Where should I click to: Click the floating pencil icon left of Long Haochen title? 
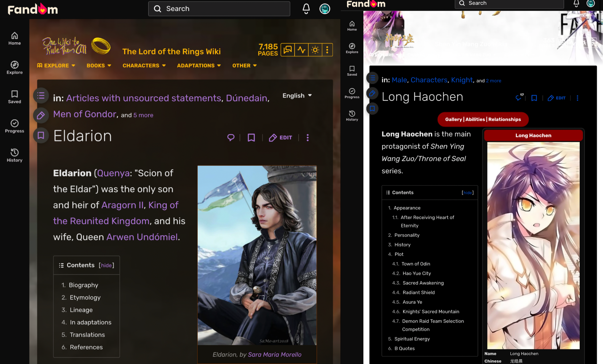pos(372,94)
